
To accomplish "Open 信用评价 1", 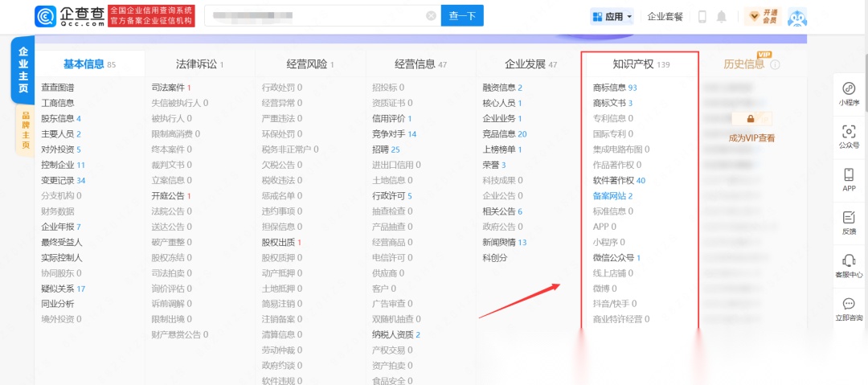I will 392,118.
